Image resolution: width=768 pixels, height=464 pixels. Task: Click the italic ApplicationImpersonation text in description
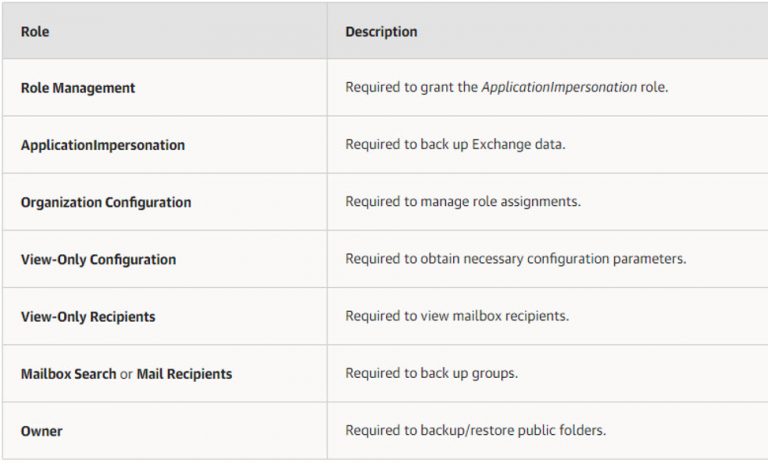point(559,87)
